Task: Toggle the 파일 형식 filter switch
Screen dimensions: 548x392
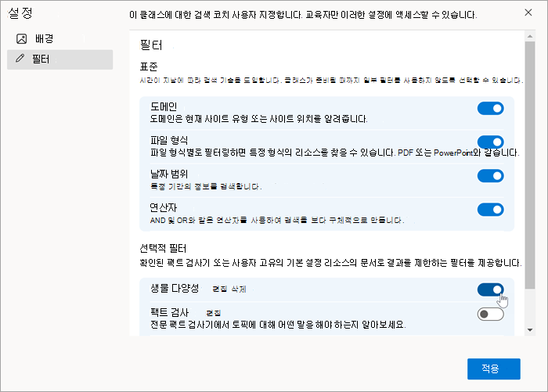Action: coord(490,142)
